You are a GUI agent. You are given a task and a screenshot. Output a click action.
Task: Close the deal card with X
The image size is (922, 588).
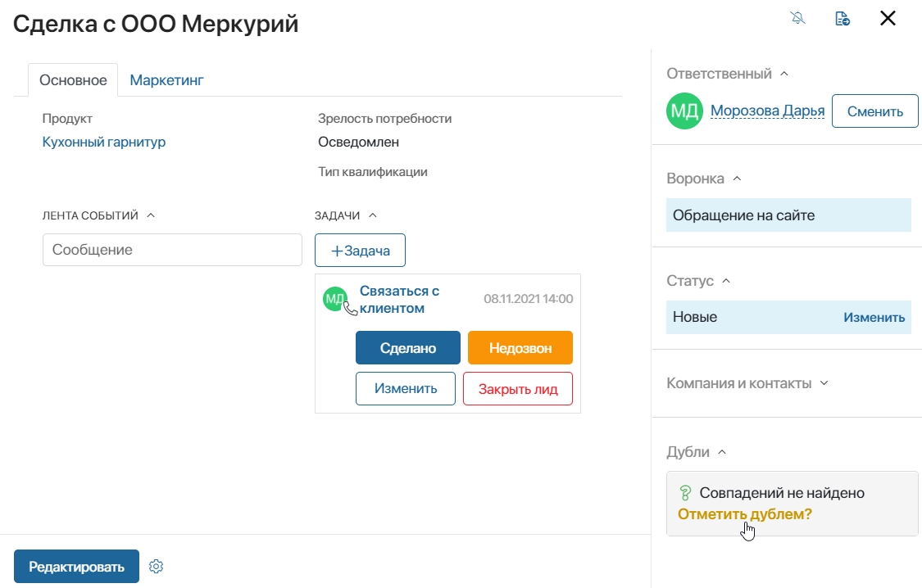888,18
